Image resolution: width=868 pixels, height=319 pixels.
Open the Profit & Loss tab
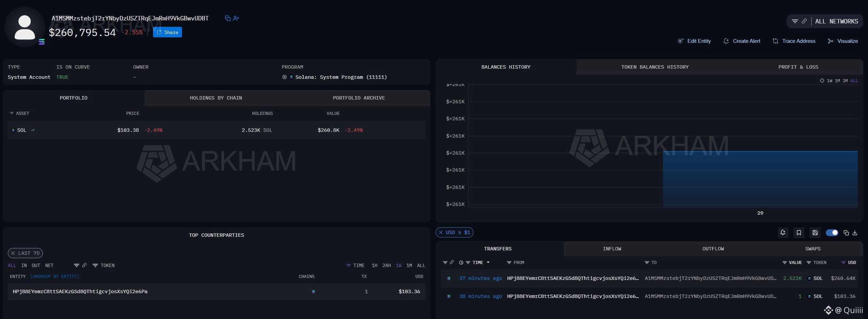coord(798,67)
